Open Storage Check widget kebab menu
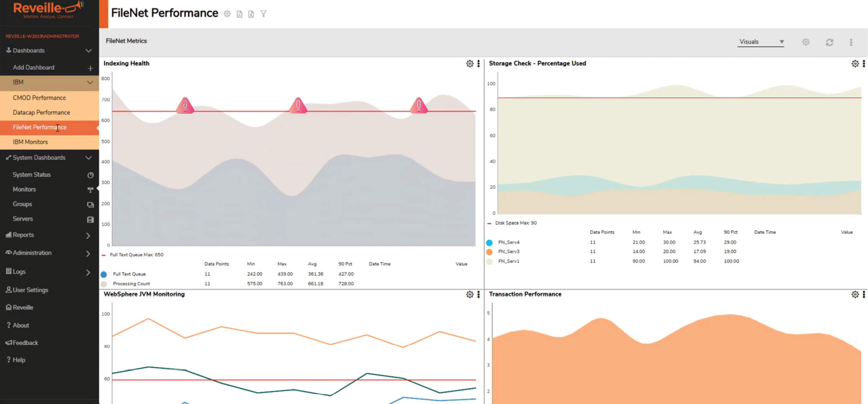868x404 pixels. coord(864,64)
